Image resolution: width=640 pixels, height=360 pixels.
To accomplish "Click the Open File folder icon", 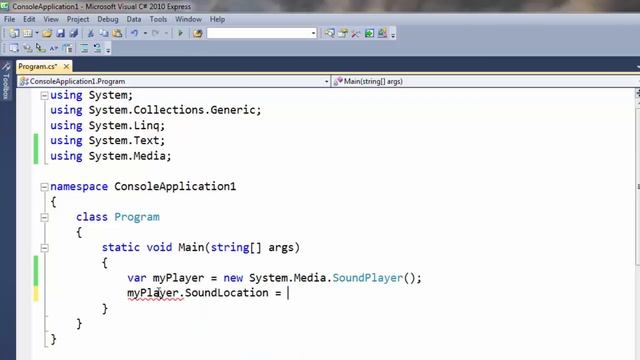I will click(x=47, y=33).
